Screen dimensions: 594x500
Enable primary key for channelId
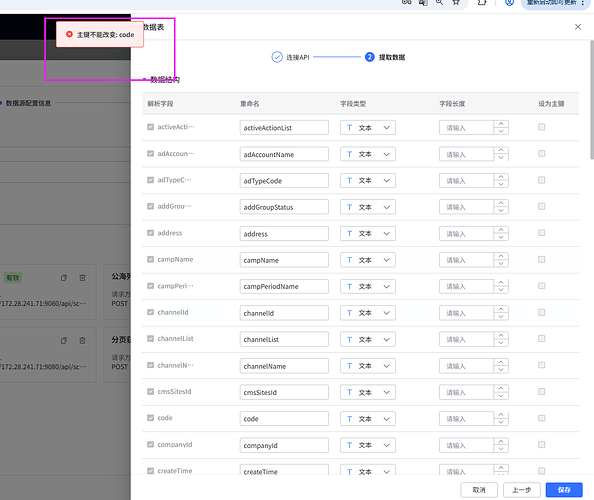click(x=541, y=312)
